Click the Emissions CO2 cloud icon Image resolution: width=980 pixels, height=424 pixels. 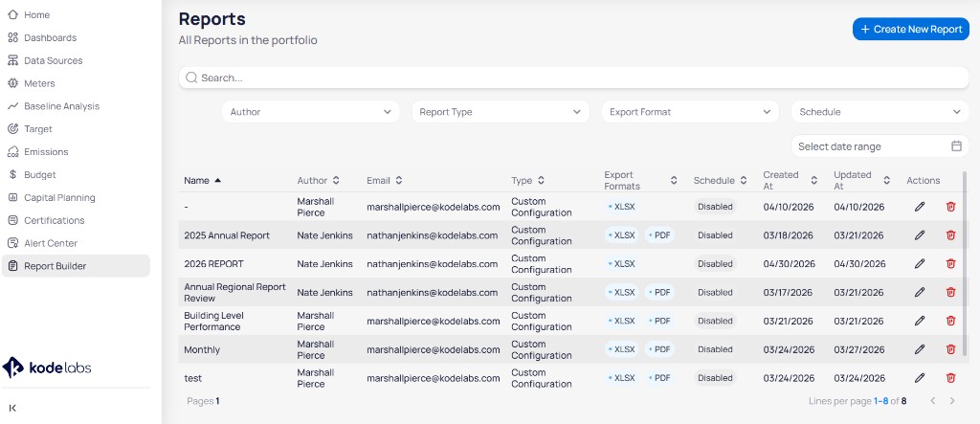pyautogui.click(x=12, y=152)
